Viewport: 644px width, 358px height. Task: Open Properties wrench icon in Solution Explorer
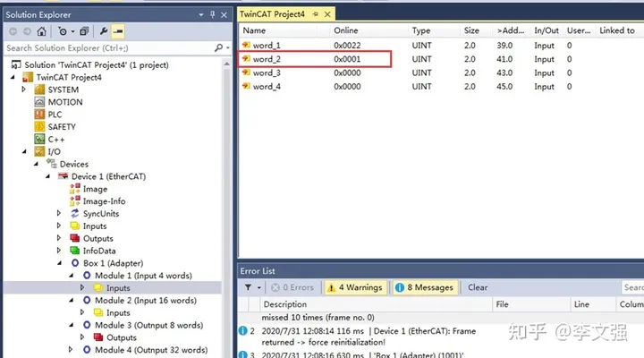(x=104, y=31)
